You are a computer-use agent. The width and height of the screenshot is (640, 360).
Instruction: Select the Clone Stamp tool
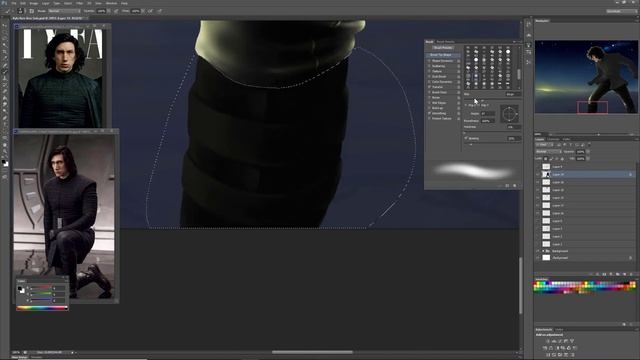(x=5, y=78)
